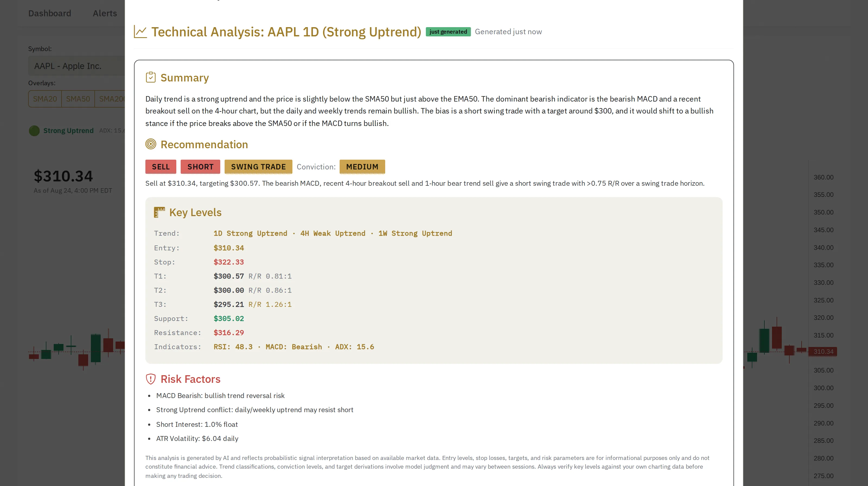
Task: Click the clipboard icon next to Summary
Action: (x=151, y=78)
